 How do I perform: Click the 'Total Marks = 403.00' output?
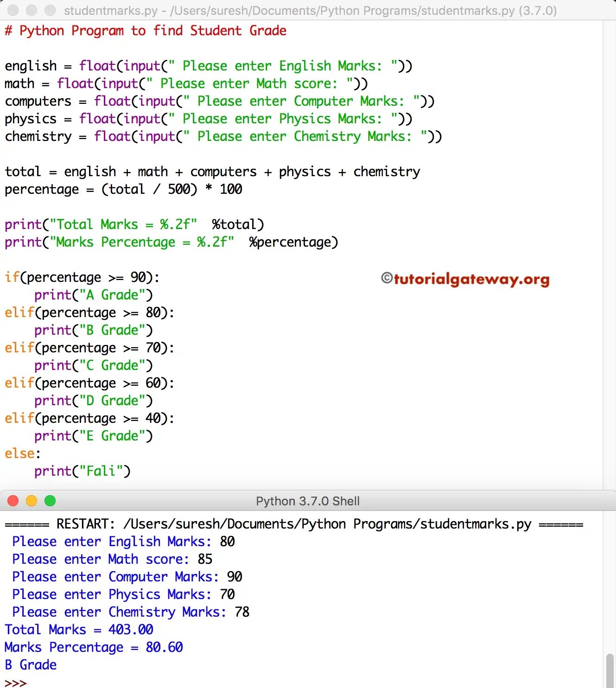point(79,630)
